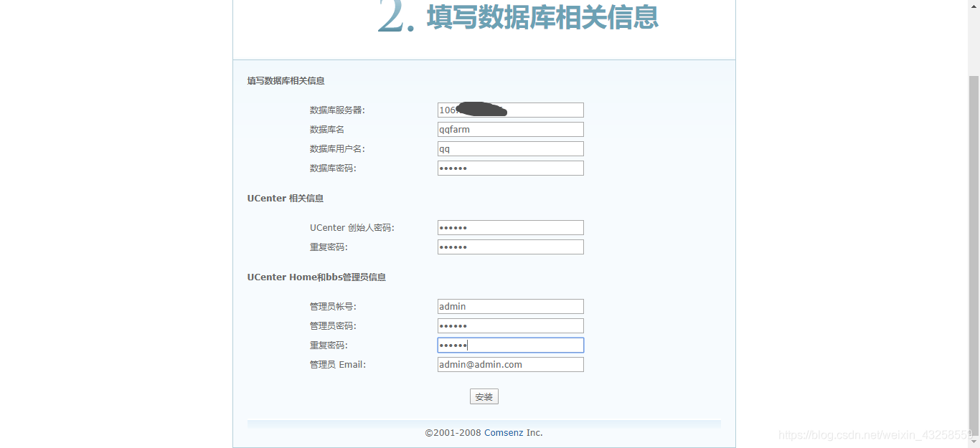
Task: Focus the 数据库名 field containing qqfarm
Action: 511,130
